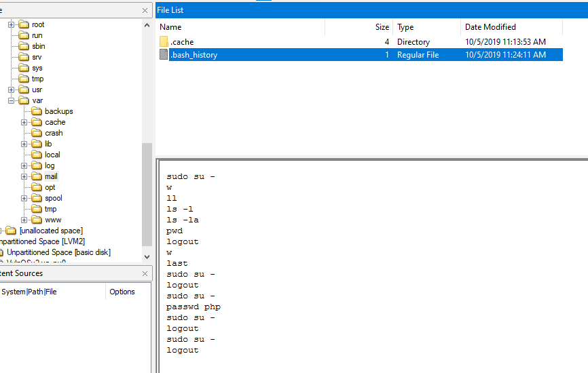The width and height of the screenshot is (588, 373).
Task: Sort file list by Date Modified
Action: pos(511,27)
